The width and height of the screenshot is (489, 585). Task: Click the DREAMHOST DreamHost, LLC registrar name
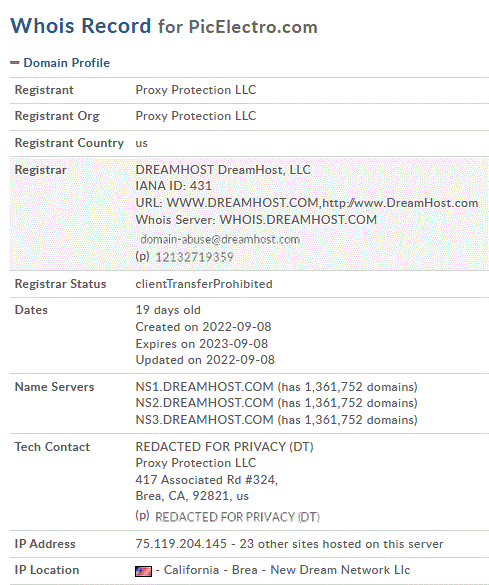pyautogui.click(x=223, y=170)
